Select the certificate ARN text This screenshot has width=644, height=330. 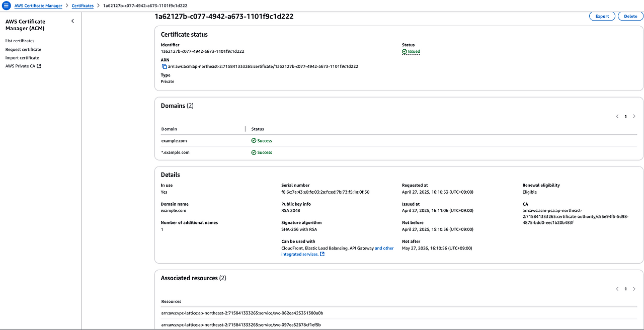click(x=263, y=66)
